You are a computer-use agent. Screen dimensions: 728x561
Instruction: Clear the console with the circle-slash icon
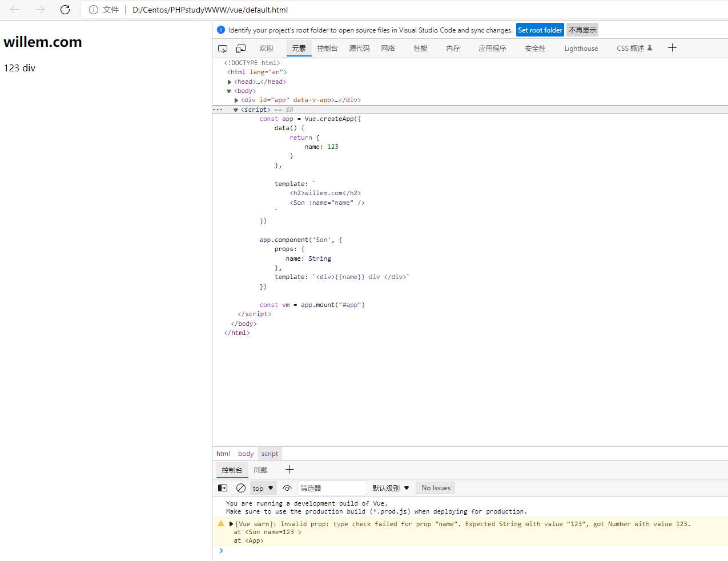(241, 488)
